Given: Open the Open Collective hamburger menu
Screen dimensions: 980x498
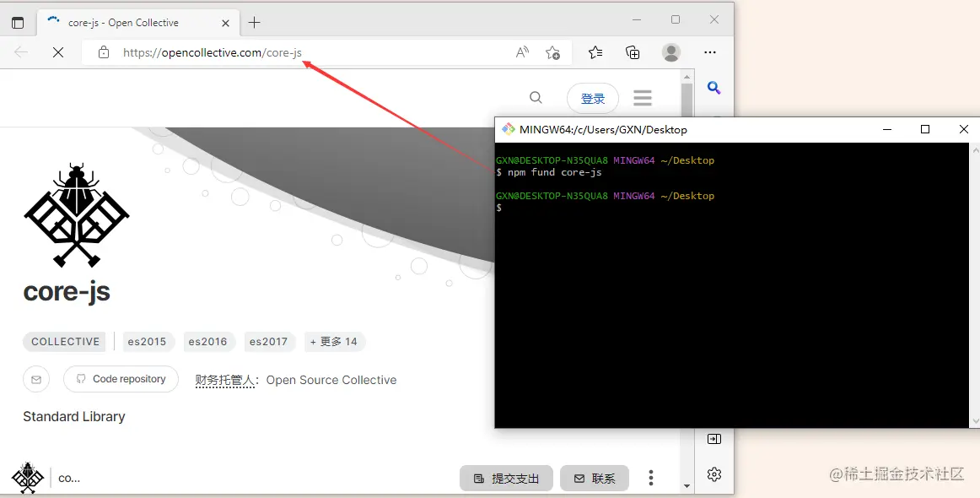Looking at the screenshot, I should click(x=643, y=98).
